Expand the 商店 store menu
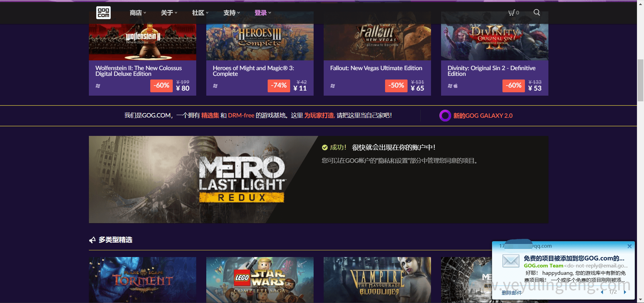Screen dimensions: 644x303 [138, 13]
